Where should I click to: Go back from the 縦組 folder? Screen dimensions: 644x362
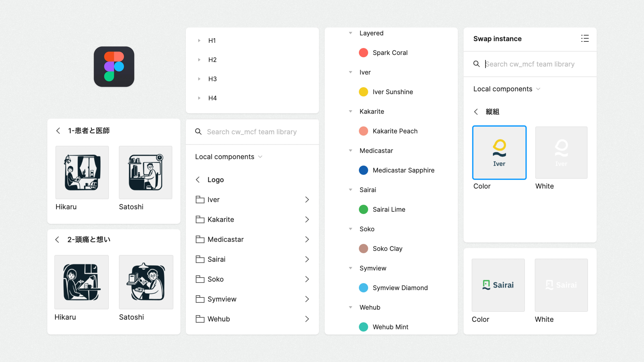point(476,112)
